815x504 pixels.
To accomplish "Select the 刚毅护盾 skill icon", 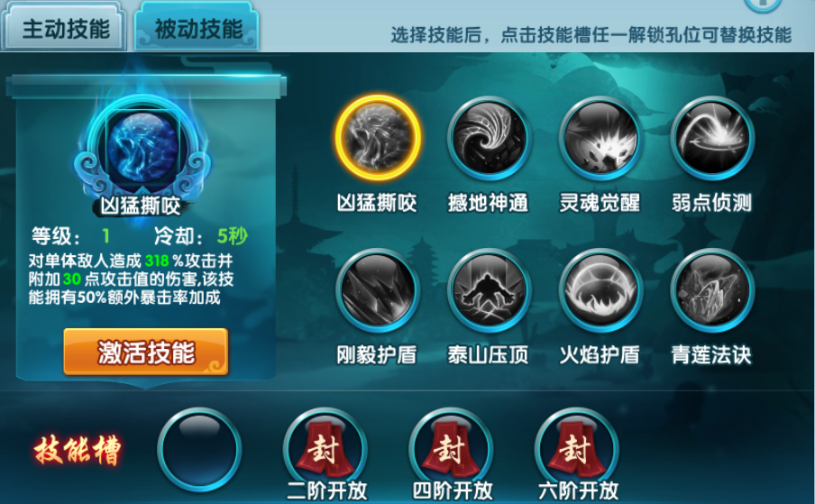I will point(378,290).
